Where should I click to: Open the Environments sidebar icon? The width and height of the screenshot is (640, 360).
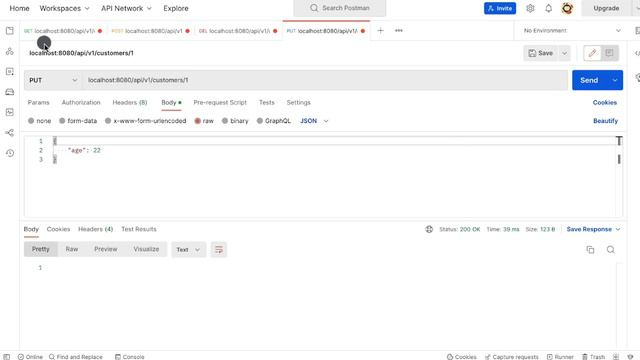pos(9,71)
